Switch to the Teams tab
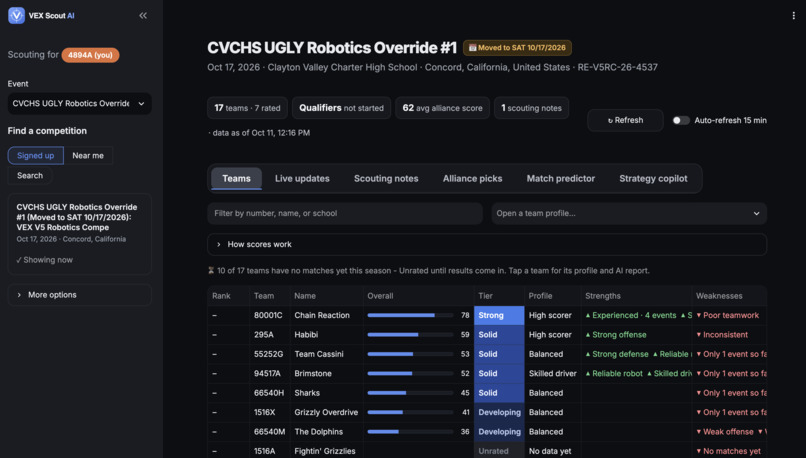 click(x=236, y=178)
